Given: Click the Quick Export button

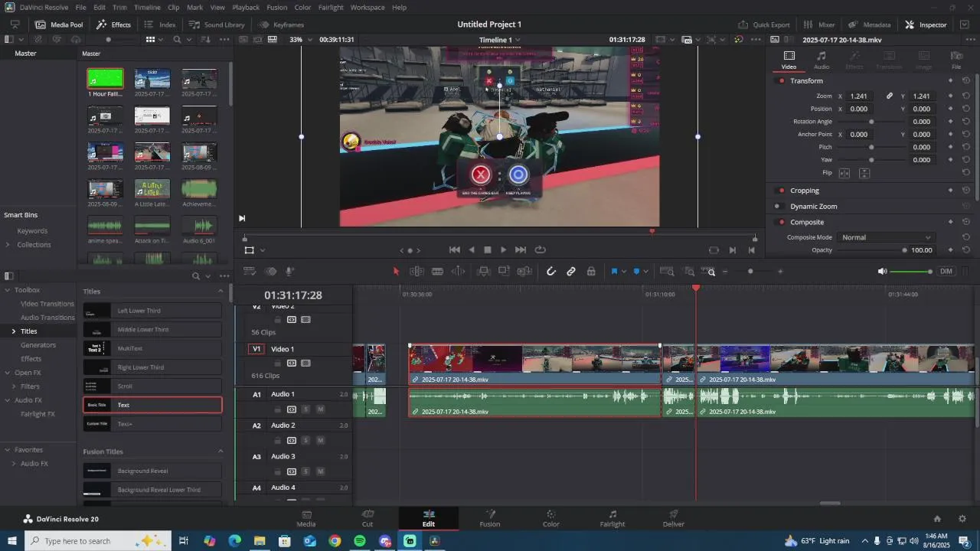Looking at the screenshot, I should [x=763, y=24].
